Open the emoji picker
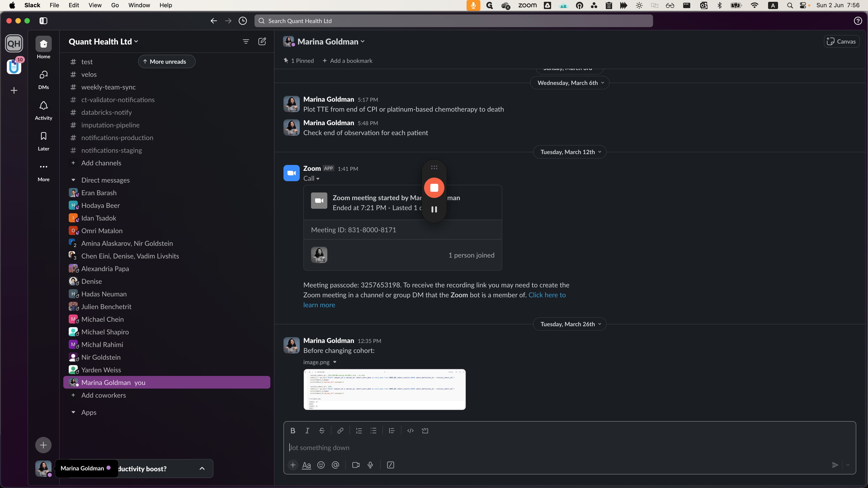 coord(321,465)
